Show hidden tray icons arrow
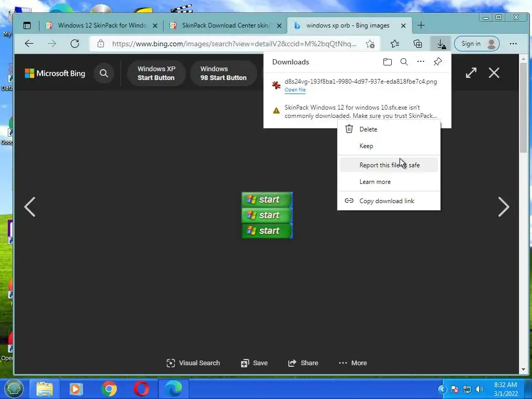The image size is (532, 399). (442, 389)
